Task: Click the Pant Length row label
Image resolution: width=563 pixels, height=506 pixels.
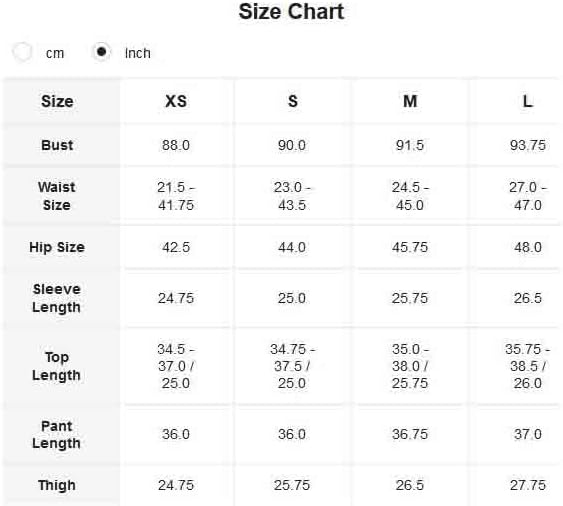Action: [x=56, y=435]
